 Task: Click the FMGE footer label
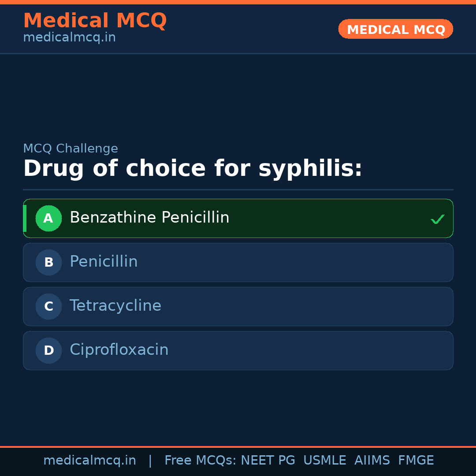point(416,461)
